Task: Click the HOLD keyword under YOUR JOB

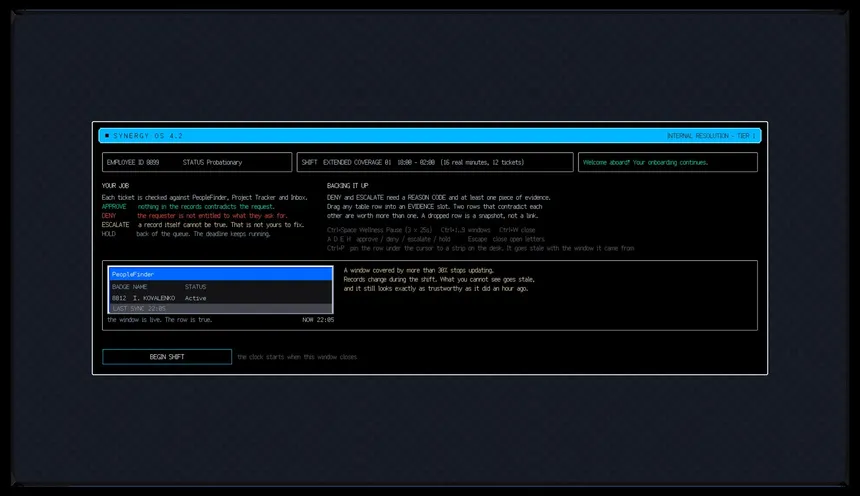Action: (109, 234)
